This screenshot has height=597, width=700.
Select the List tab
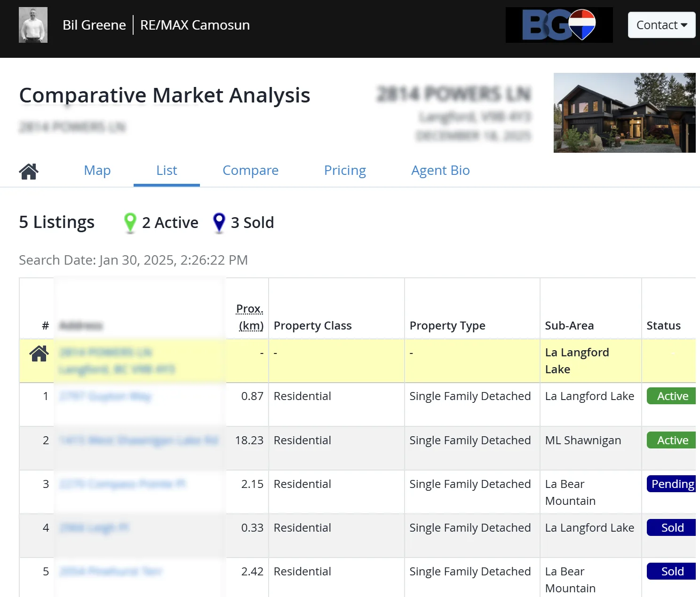pyautogui.click(x=166, y=170)
